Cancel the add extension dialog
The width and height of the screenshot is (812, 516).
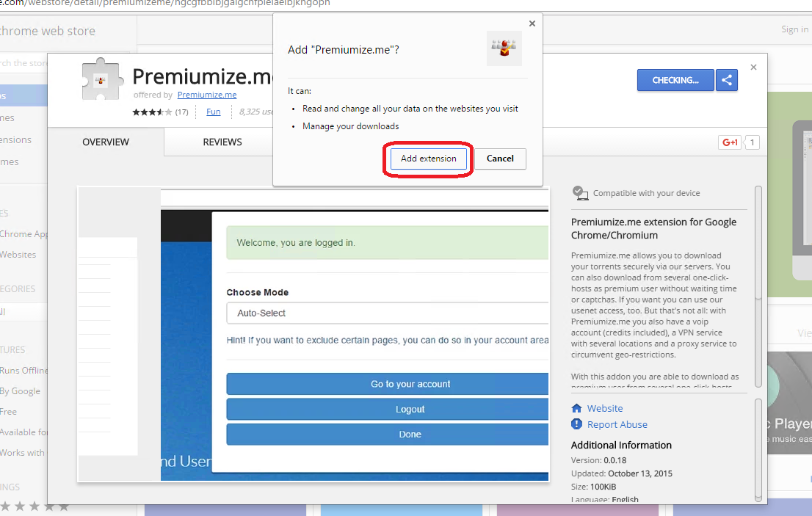tap(500, 159)
